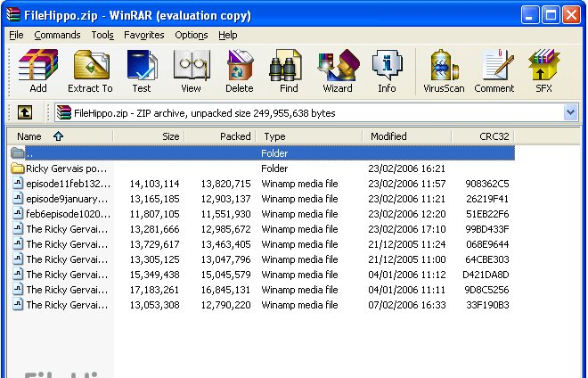
Task: Click the CRC32 value 908362C5
Action: 487,184
